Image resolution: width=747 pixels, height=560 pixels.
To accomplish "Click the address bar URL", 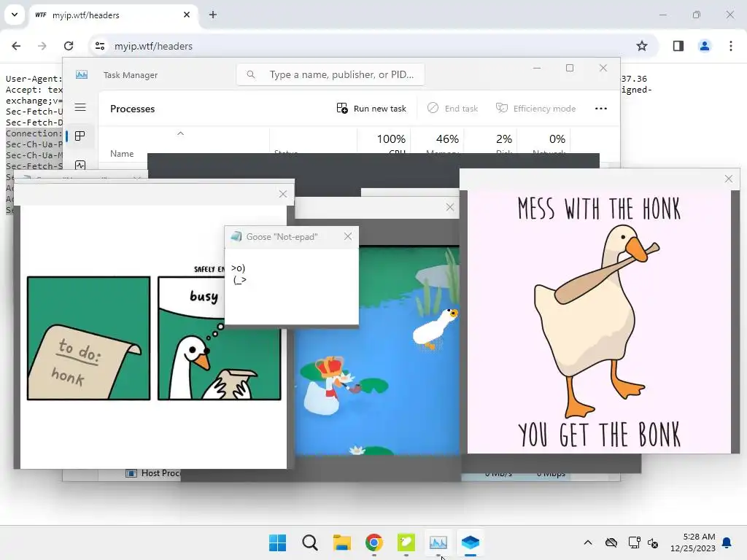I will tap(153, 46).
